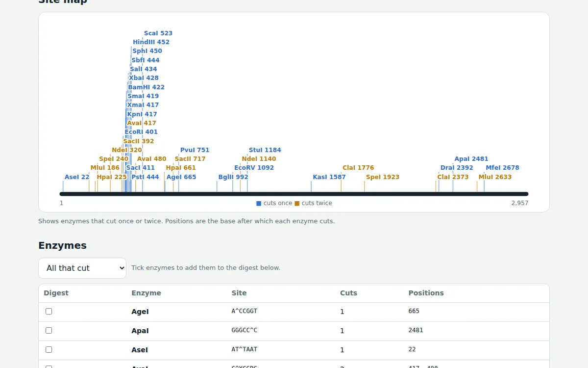This screenshot has width=588, height=368.
Task: Click the AseI 22 site label
Action: (x=77, y=177)
